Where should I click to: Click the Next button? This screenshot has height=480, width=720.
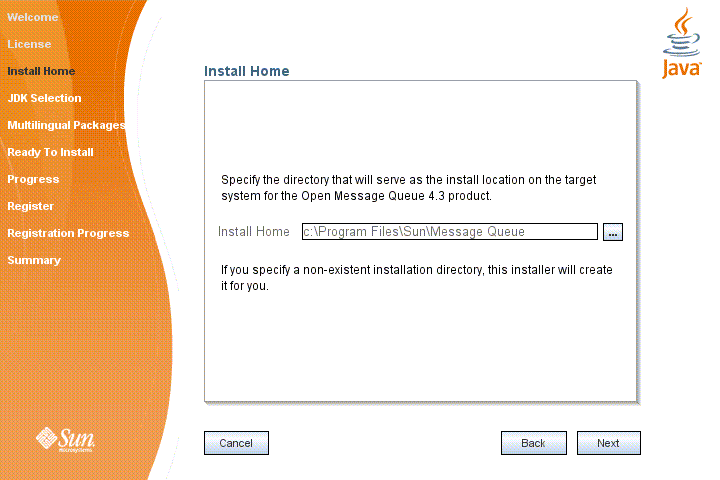point(608,443)
